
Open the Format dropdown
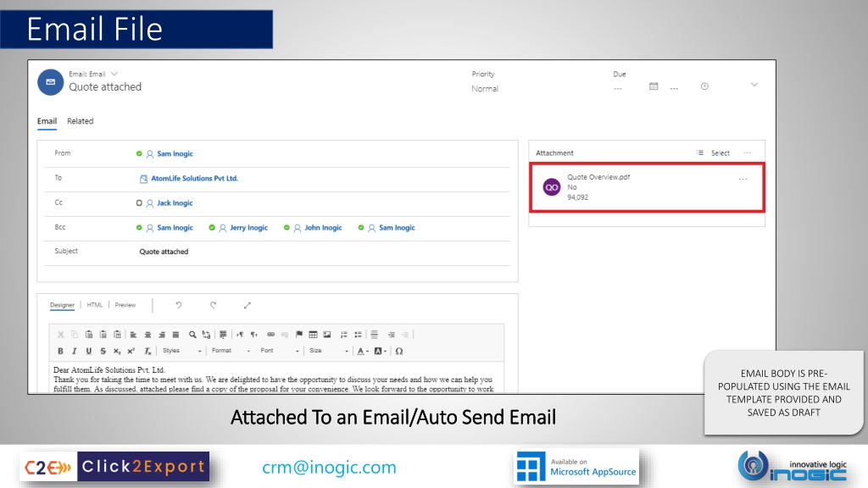(x=231, y=351)
